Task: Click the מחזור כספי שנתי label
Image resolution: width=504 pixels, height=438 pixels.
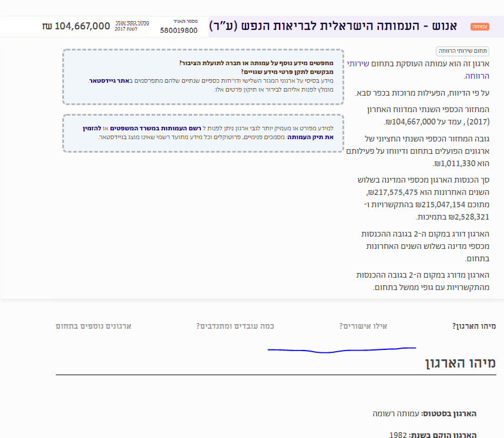Action: (x=132, y=22)
